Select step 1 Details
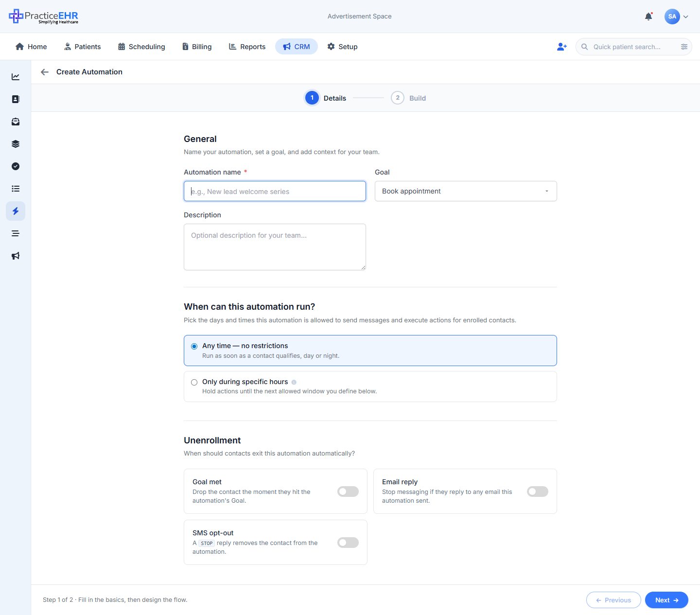Screen dimensions: 700x615 coord(326,98)
